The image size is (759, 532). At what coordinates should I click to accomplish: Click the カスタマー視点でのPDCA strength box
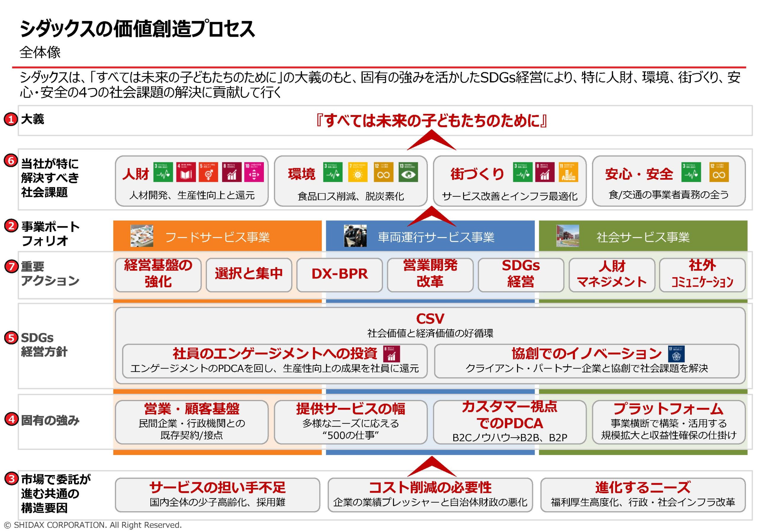click(x=510, y=422)
